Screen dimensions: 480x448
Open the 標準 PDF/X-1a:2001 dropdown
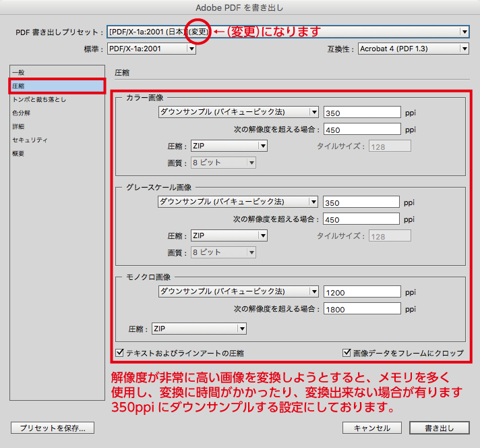tap(152, 49)
